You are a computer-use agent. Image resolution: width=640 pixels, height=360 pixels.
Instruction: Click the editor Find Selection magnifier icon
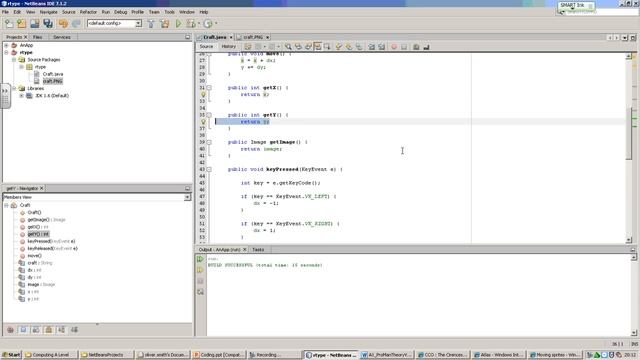(x=288, y=47)
